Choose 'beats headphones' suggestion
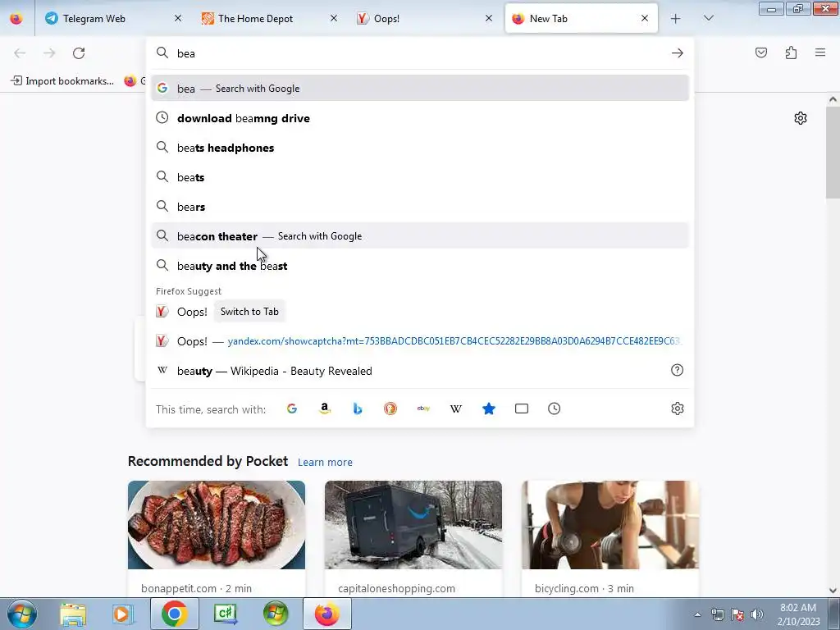840x630 pixels. tap(419, 148)
